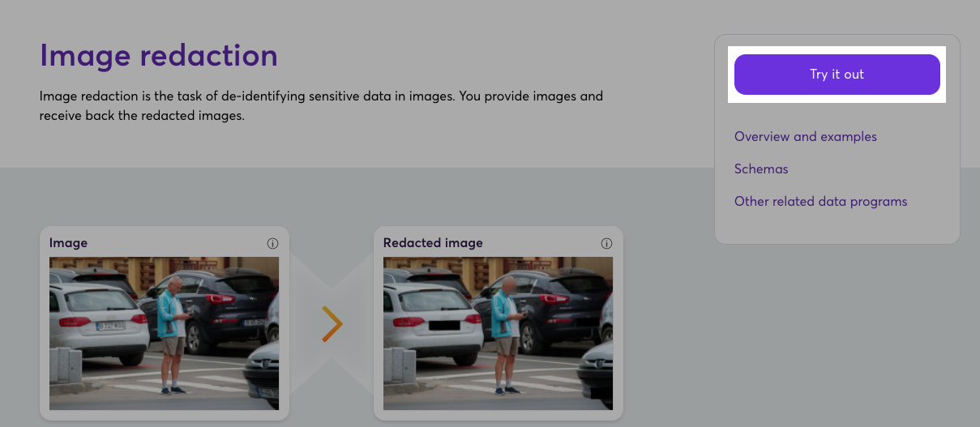Screen dimensions: 980x427
Task: Click white car's license plate in original photo
Action: click(x=110, y=326)
